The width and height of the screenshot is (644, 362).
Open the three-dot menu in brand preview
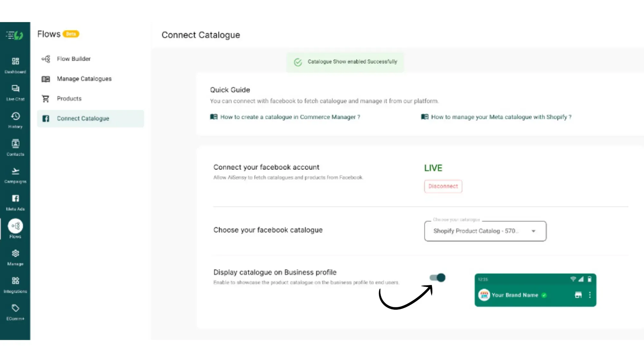click(x=590, y=295)
